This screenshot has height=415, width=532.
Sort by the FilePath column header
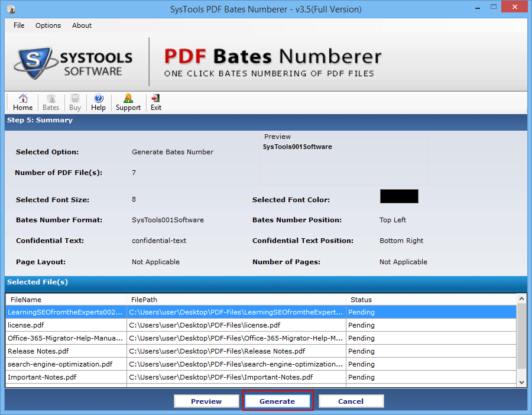236,300
